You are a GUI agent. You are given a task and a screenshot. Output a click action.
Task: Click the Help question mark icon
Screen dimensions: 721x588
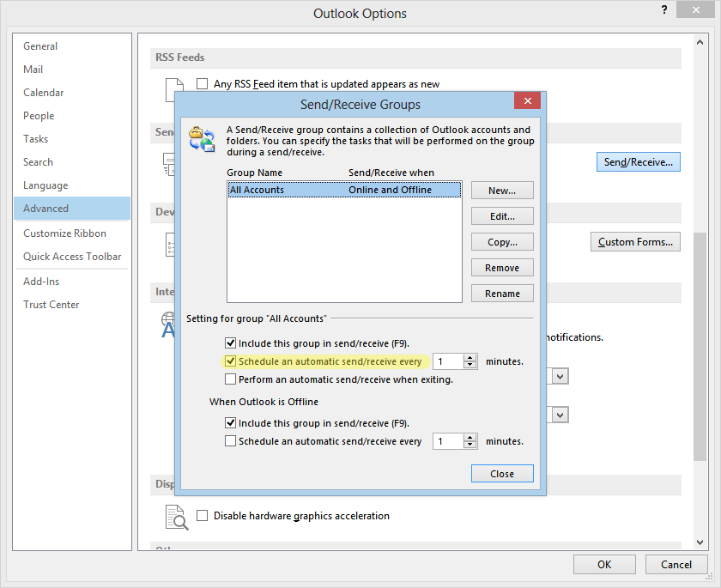pos(664,10)
